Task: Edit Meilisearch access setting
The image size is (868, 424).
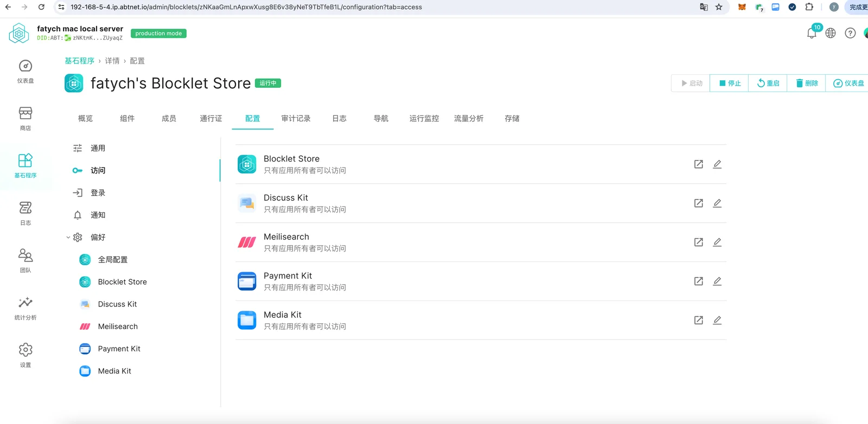Action: [717, 242]
